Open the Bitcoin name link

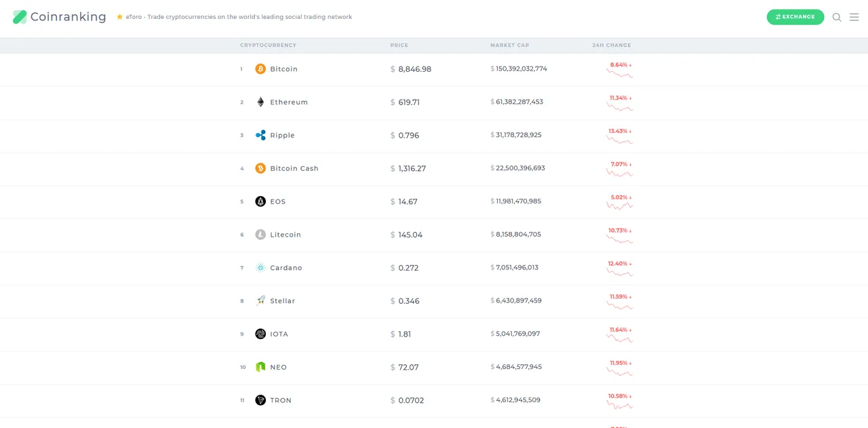[284, 69]
